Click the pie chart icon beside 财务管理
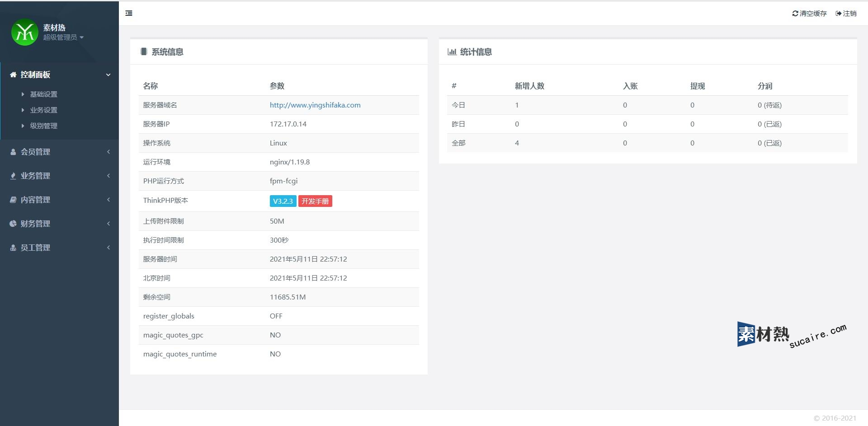The height and width of the screenshot is (426, 868). [x=13, y=224]
